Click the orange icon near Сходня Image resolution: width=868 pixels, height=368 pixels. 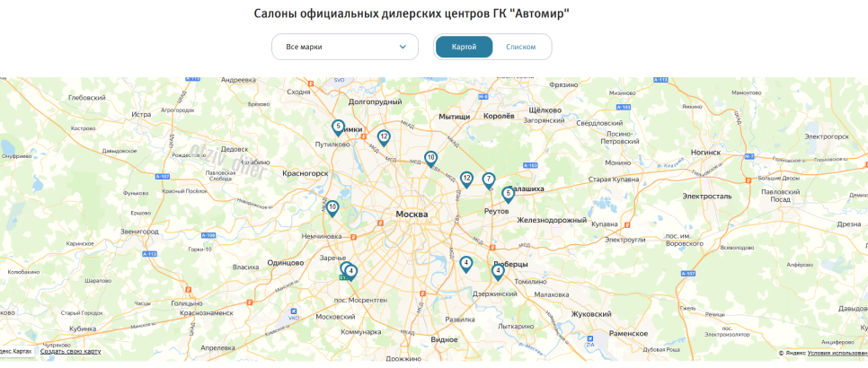click(311, 83)
